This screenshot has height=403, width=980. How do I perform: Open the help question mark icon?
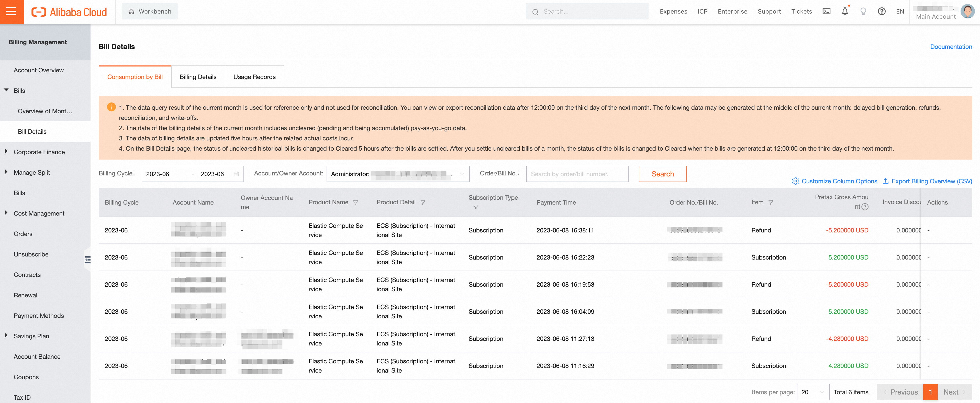[882, 12]
